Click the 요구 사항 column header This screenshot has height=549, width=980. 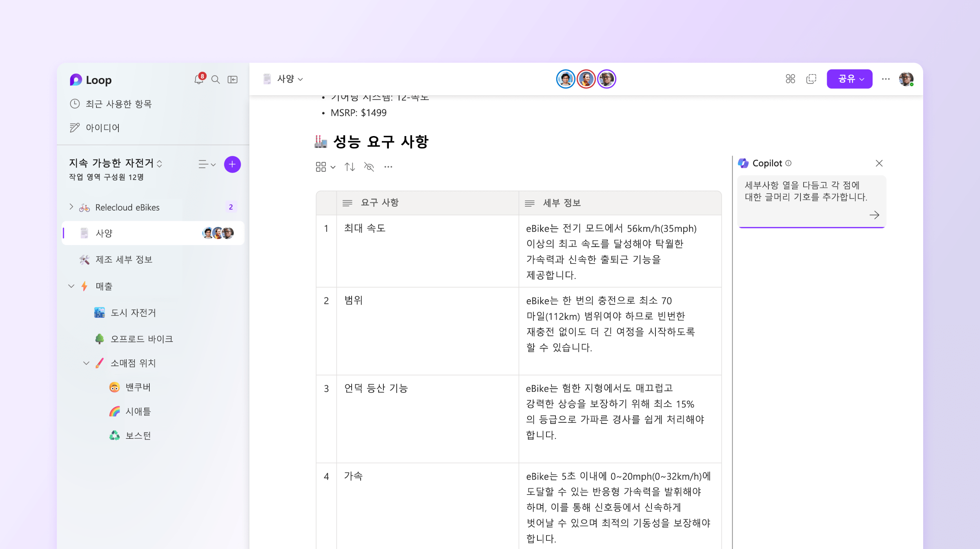click(x=428, y=203)
